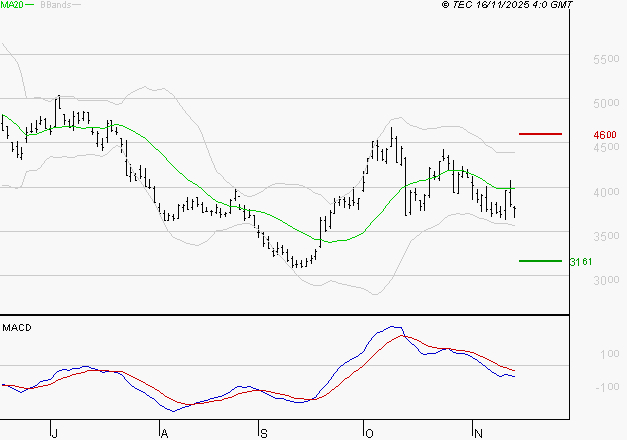Click the 5500 price axis label
The height and width of the screenshot is (440, 627).
(606, 59)
